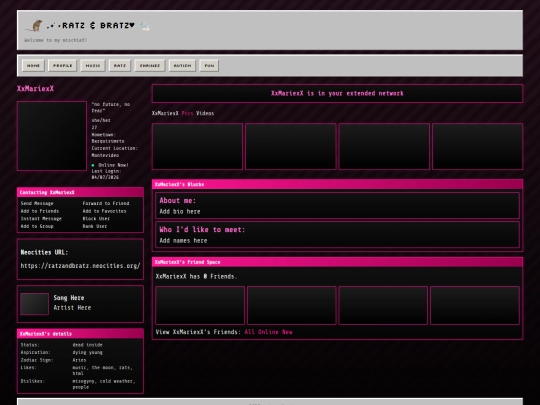
Task: View Online friends link
Action: [x=268, y=332]
